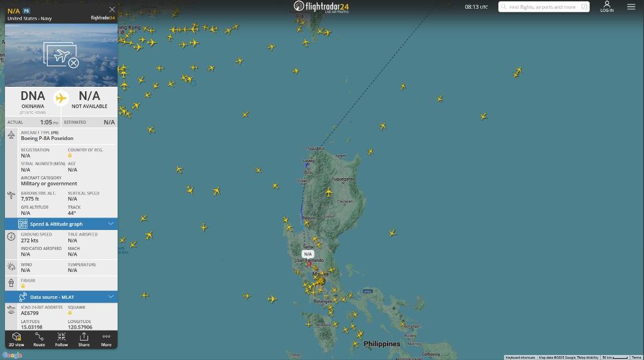The image size is (644, 360).
Task: Click the Speed & Altitude graph icon
Action: 23,224
